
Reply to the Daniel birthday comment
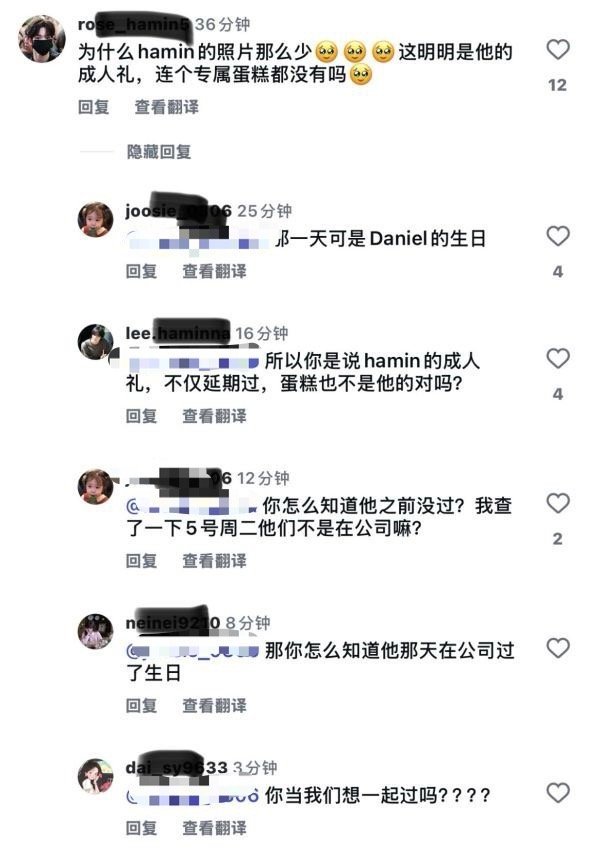[141, 271]
